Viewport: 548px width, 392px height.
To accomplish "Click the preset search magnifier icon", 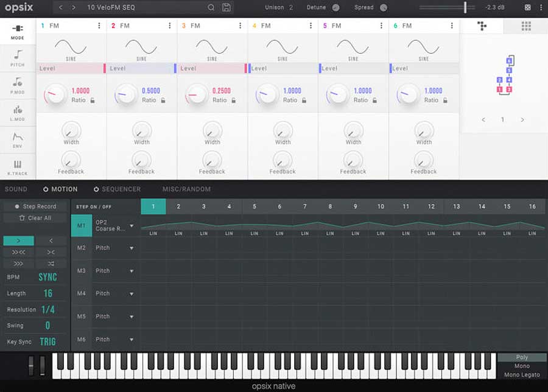I will coord(211,7).
